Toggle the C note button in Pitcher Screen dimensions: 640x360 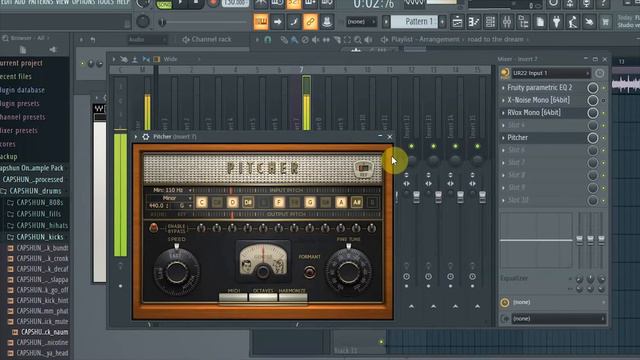(202, 202)
